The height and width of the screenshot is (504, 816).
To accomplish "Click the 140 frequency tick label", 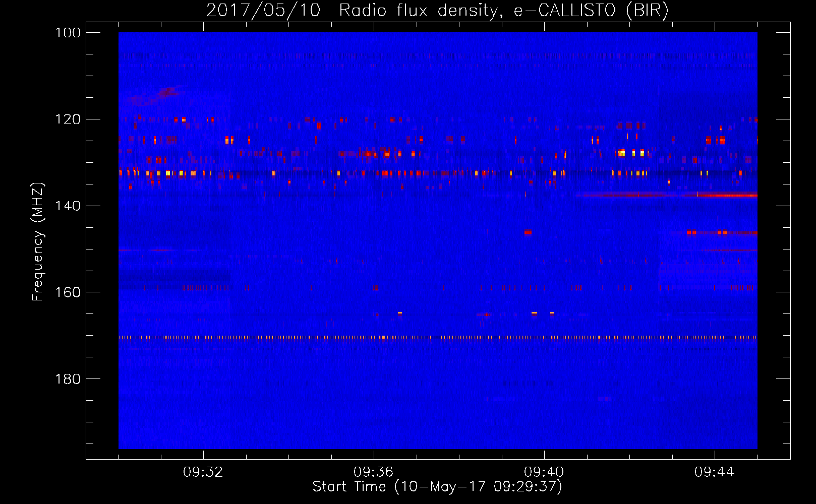I will tap(68, 206).
